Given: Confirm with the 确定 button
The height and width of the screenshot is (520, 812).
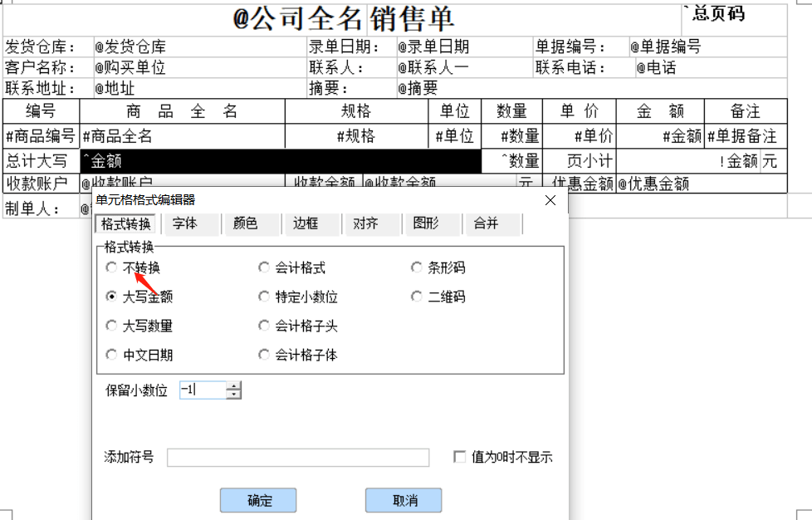Looking at the screenshot, I should [258, 500].
